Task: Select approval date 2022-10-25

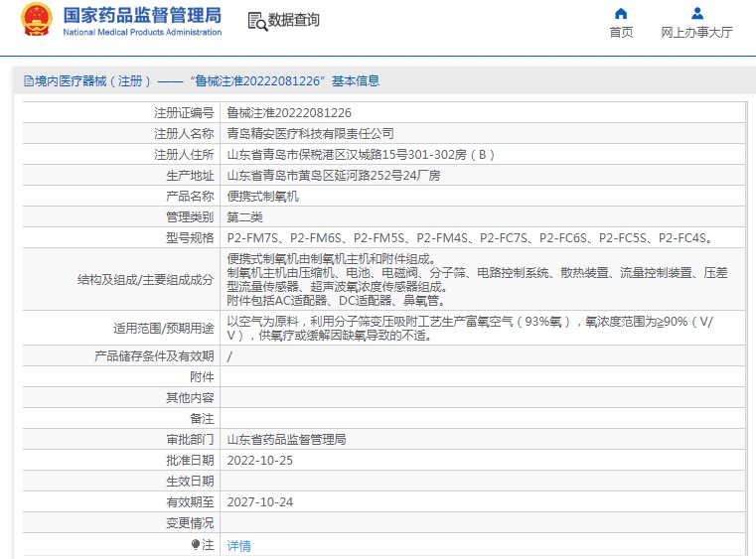Action: tap(260, 461)
